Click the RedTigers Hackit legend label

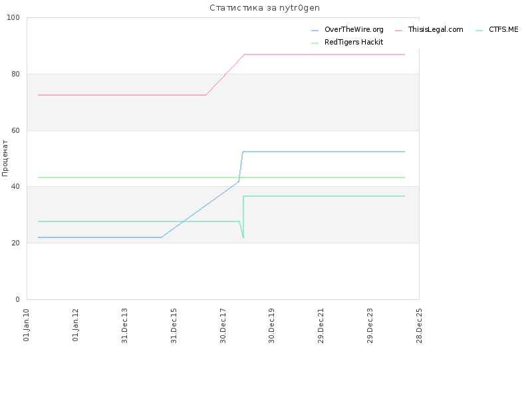pyautogui.click(x=354, y=42)
